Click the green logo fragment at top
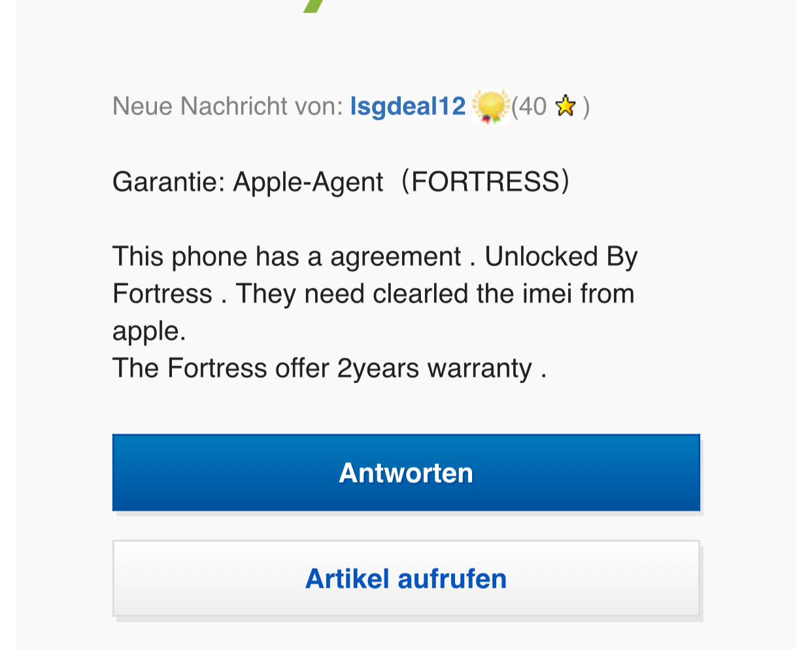This screenshot has height=649, width=812. tap(314, 6)
